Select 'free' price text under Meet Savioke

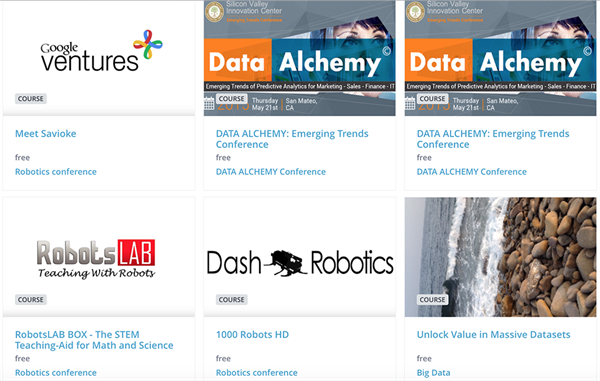[22, 158]
